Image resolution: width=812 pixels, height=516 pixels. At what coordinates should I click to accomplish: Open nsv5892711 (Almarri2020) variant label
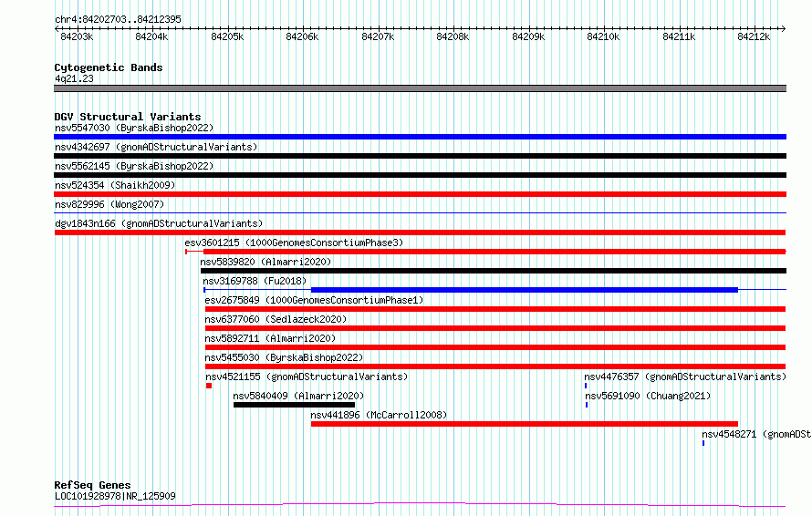pyautogui.click(x=270, y=338)
